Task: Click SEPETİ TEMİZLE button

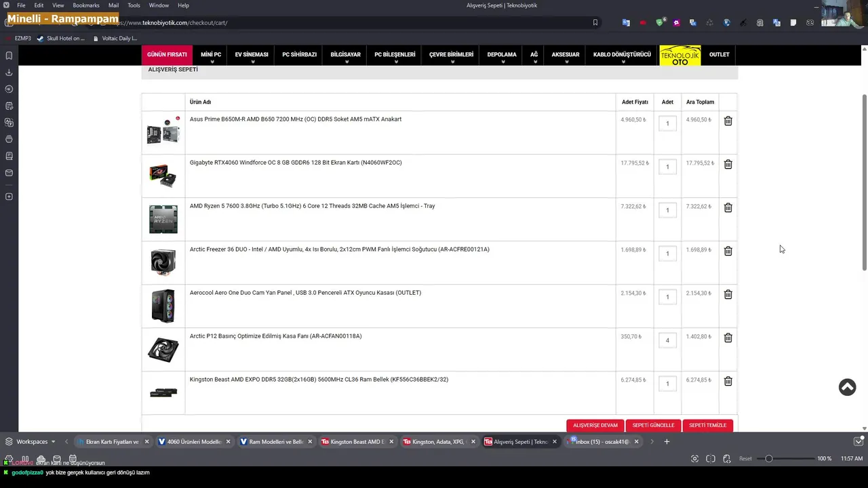Action: [707, 425]
